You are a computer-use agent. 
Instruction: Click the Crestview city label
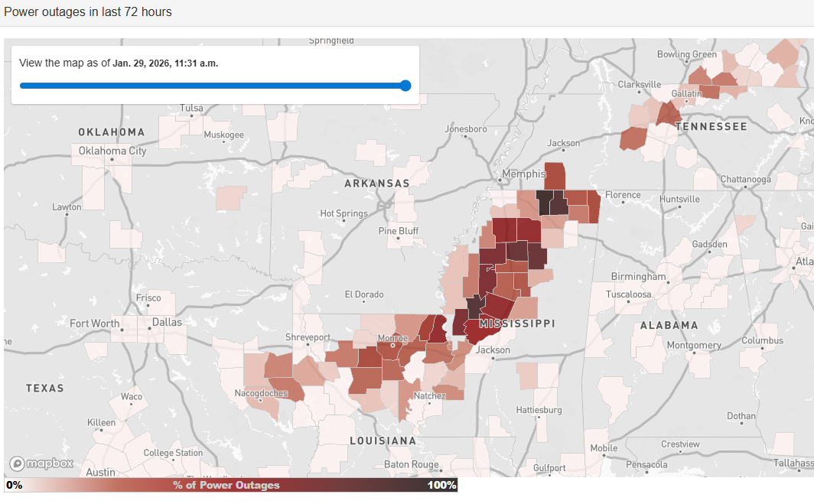[680, 444]
